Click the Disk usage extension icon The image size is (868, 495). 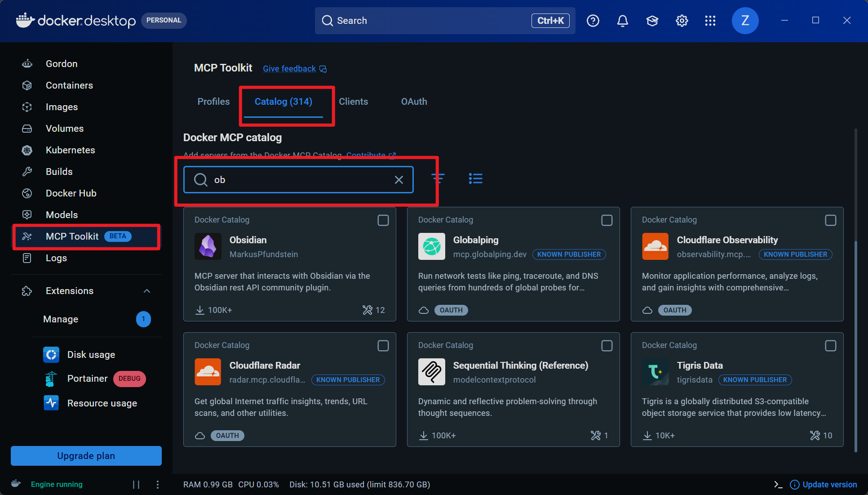tap(51, 355)
